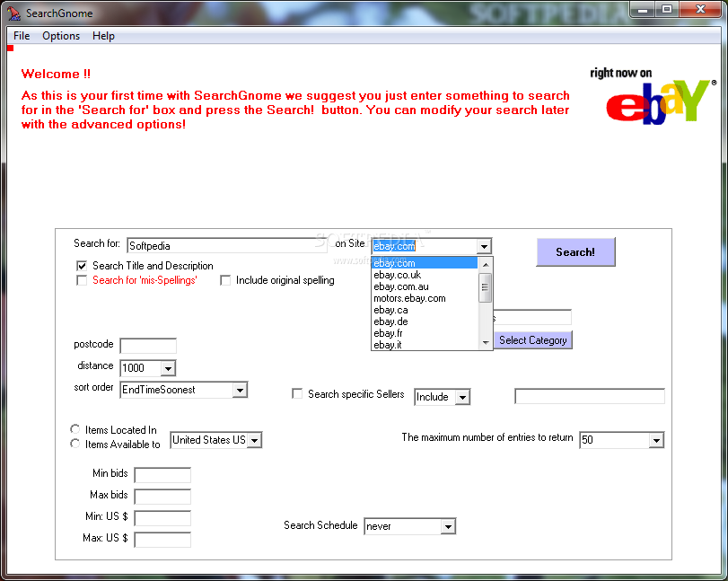Viewport: 728px width, 581px height.
Task: Select motors.ebay.com in the site list
Action: click(425, 298)
